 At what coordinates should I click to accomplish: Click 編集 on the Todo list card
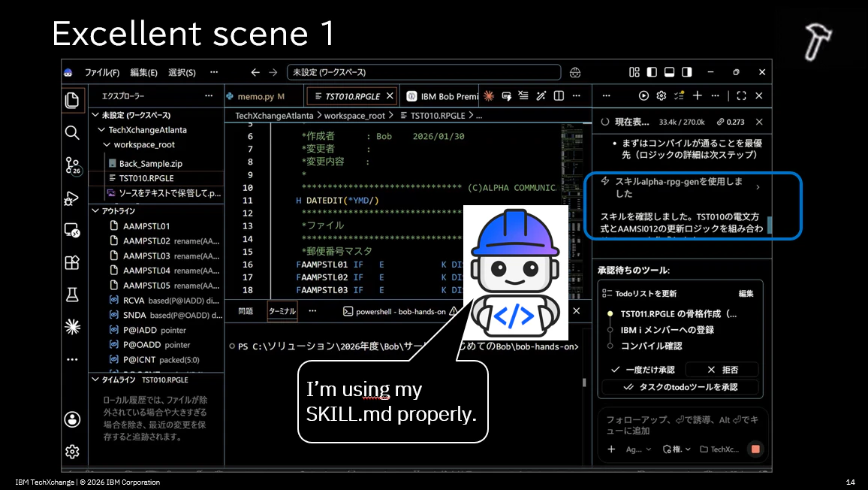coord(746,294)
